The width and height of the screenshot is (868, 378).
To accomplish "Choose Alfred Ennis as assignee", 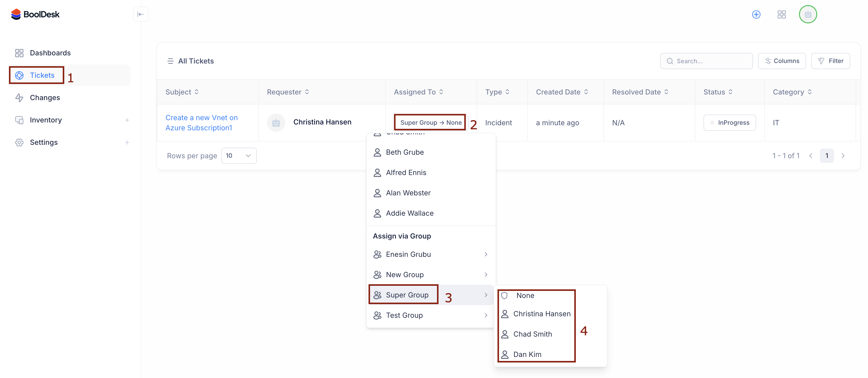I will coord(406,172).
